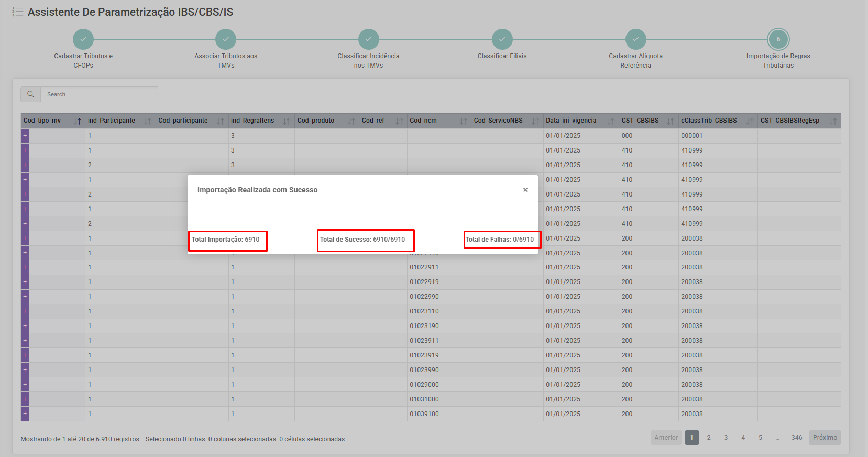Click the NCM cell 01029000
The height and width of the screenshot is (457, 868).
pyautogui.click(x=424, y=385)
